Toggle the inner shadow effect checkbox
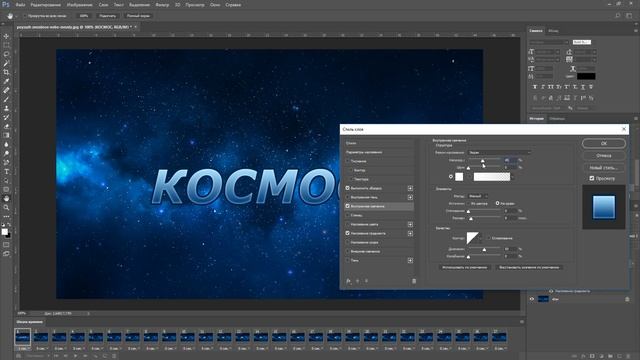Viewport: 640px width, 360px height. tap(348, 197)
